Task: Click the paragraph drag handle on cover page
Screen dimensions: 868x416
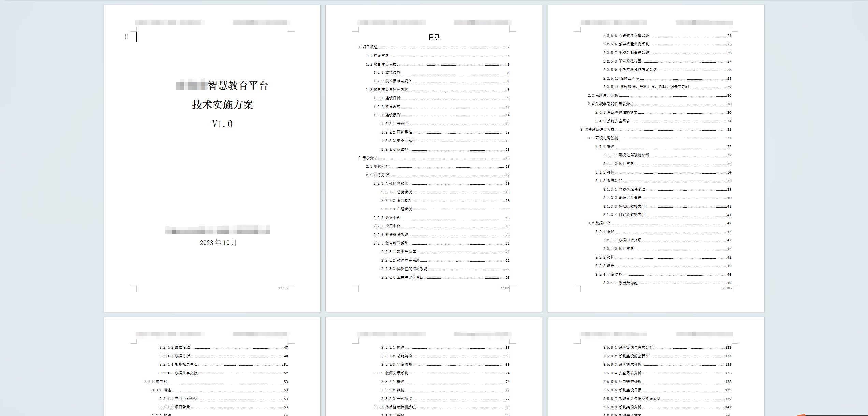Action: (x=126, y=37)
